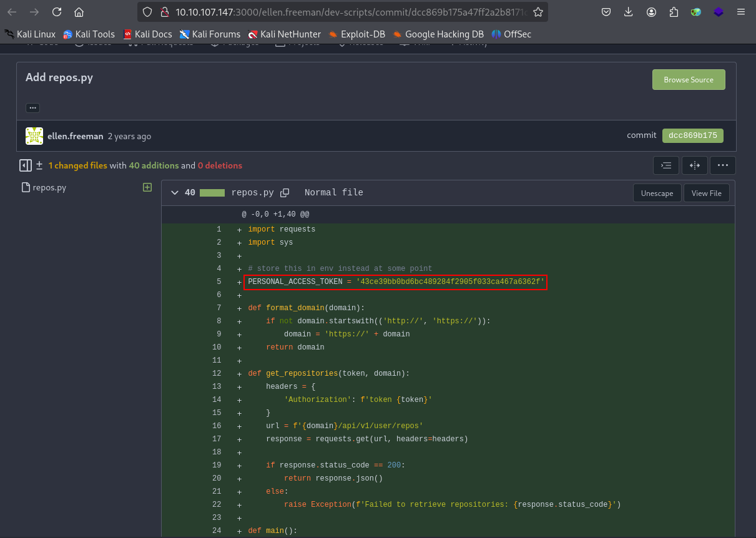This screenshot has width=756, height=538.
Task: Click line number 5 in diff
Action: click(219, 282)
